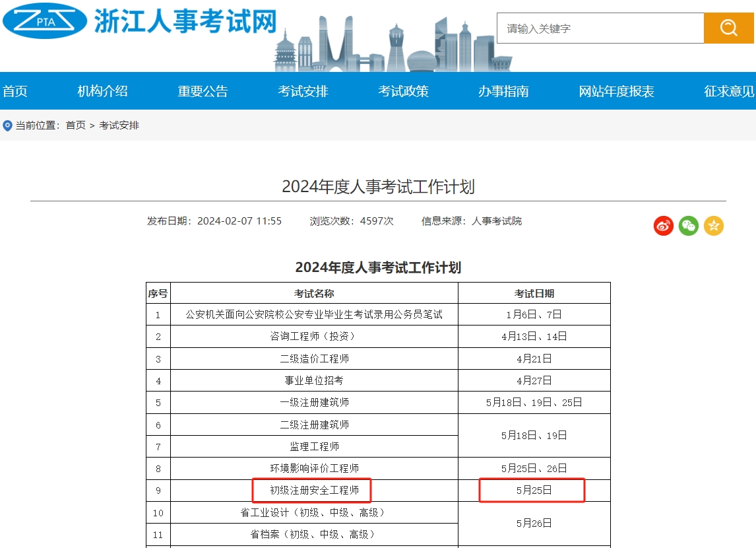Share article via the WeChat icon
The height and width of the screenshot is (548, 756).
(x=688, y=226)
